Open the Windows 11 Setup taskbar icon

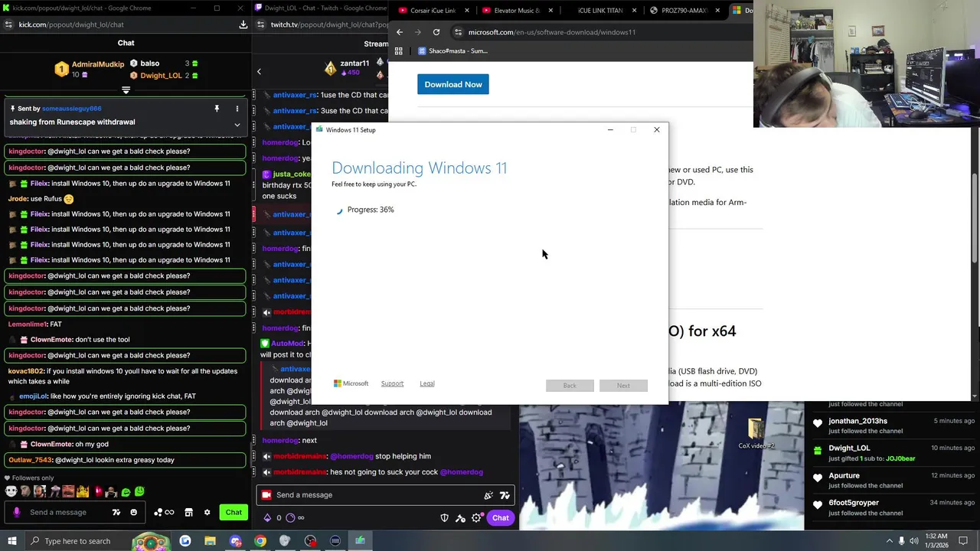360,541
